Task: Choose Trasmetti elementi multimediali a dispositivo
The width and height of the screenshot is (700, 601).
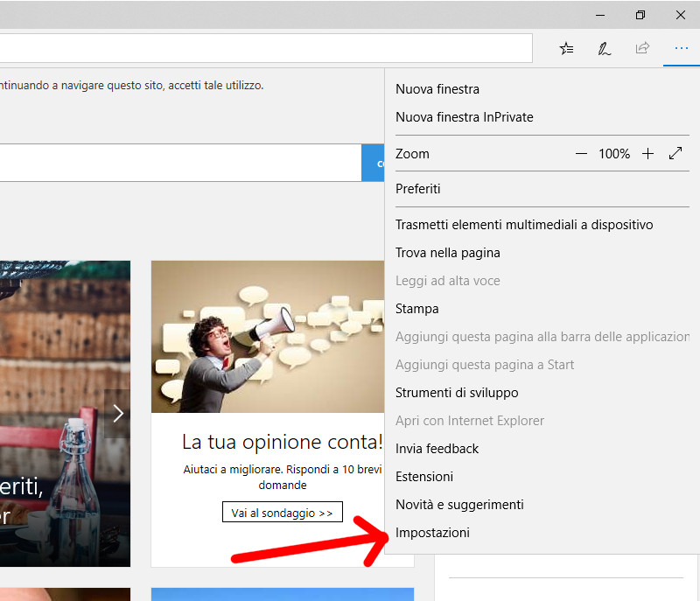Action: 524,225
